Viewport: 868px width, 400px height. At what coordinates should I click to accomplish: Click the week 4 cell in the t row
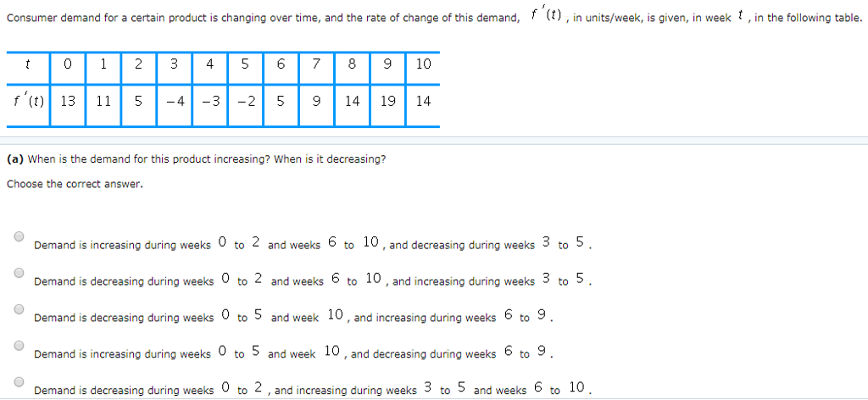coord(209,64)
